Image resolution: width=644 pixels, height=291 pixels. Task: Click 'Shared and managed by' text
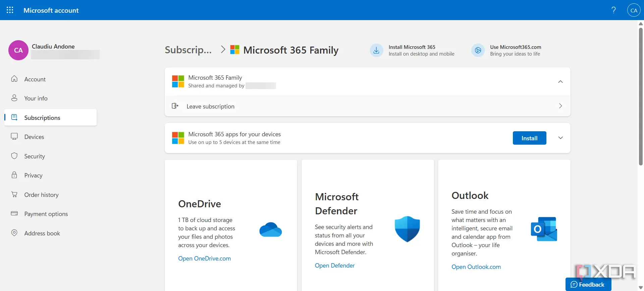pos(216,85)
